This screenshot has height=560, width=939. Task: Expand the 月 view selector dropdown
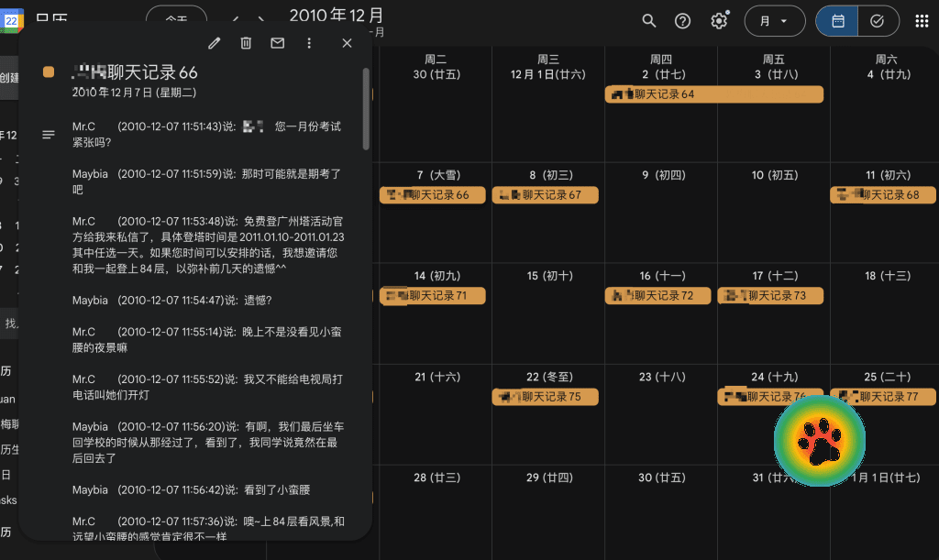[x=774, y=21]
